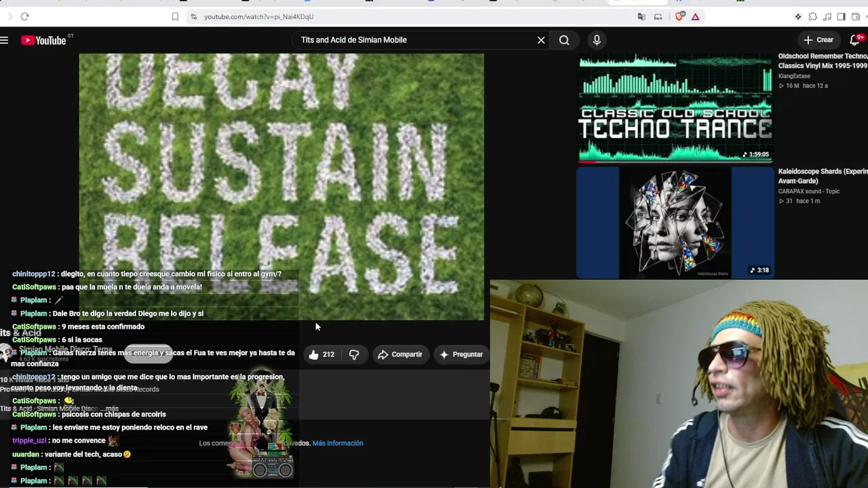Open the Kaleidoscope Shards video title

(x=823, y=176)
